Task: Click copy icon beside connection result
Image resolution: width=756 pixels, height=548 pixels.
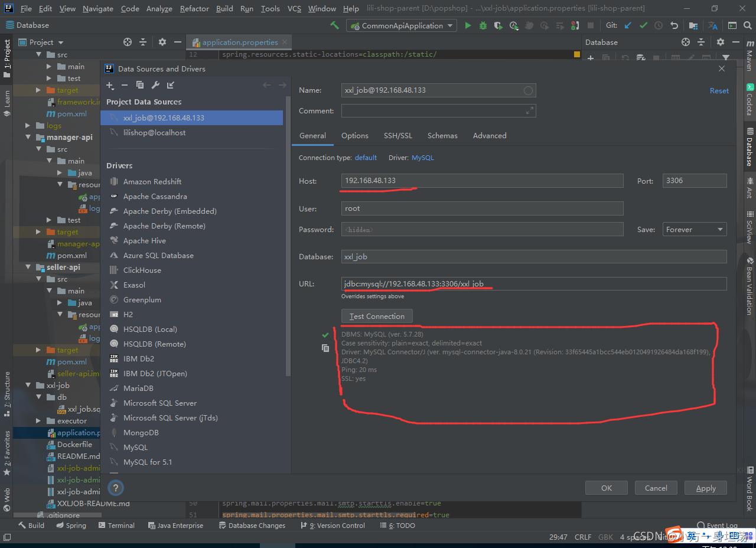Action: [x=325, y=348]
